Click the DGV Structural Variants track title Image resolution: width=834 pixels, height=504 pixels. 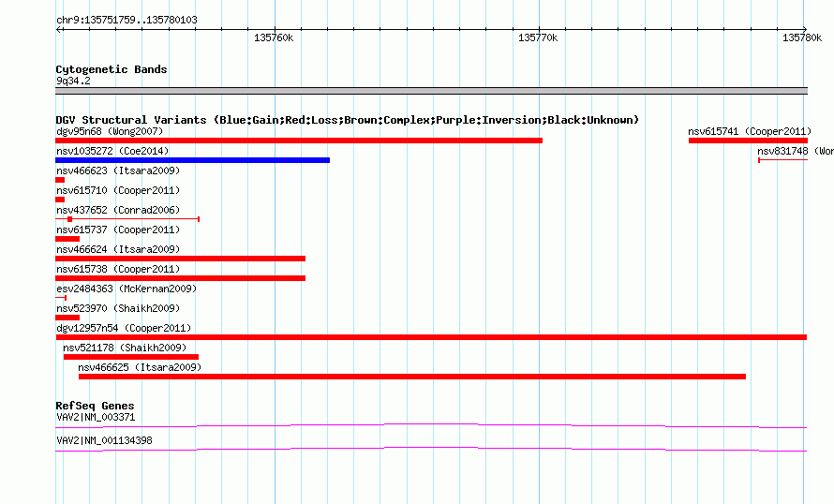coord(347,120)
